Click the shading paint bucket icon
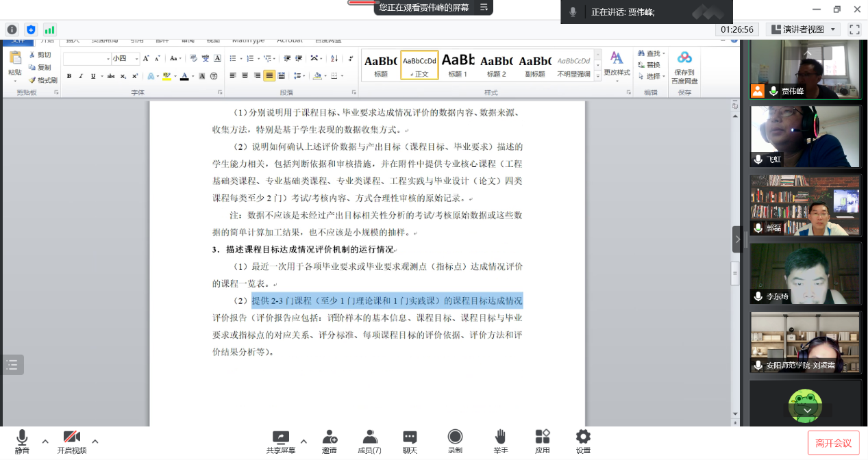The height and width of the screenshot is (460, 868). (x=316, y=76)
